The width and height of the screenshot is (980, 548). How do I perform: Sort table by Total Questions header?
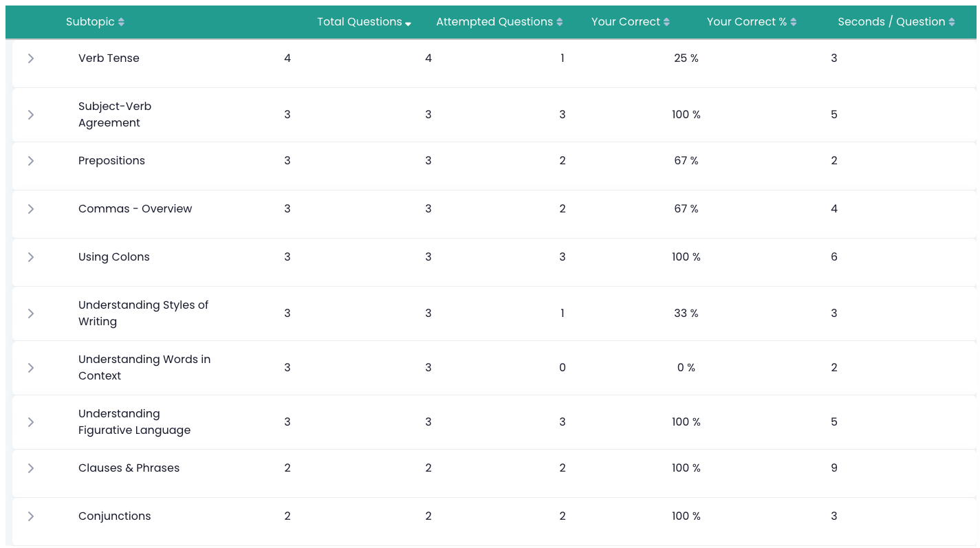pyautogui.click(x=359, y=22)
